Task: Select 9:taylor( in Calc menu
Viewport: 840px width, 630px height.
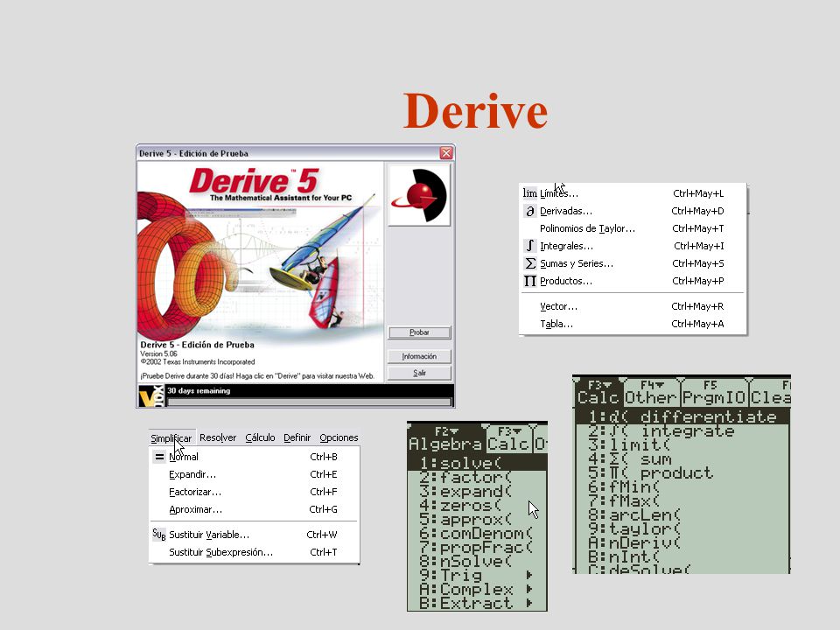Action: pyautogui.click(x=682, y=529)
